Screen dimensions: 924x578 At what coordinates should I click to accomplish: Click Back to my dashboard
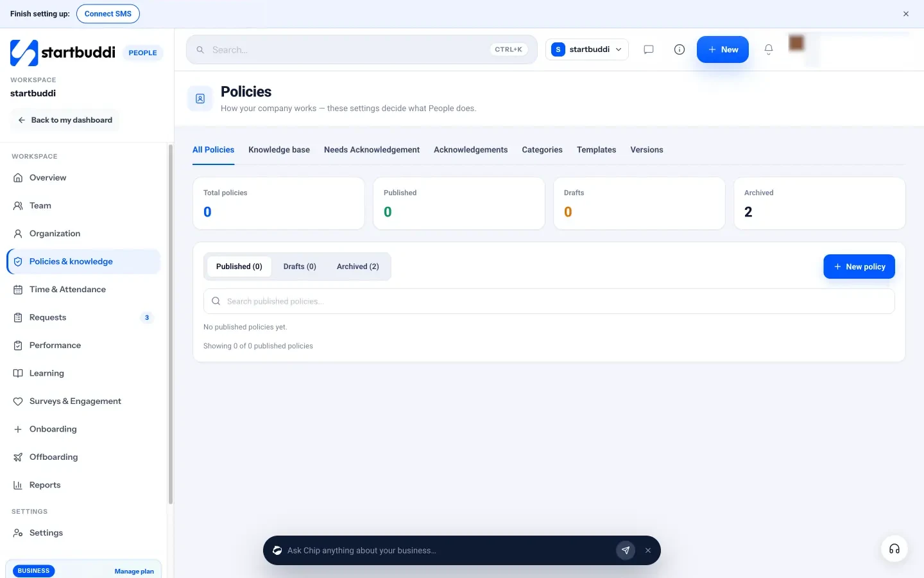coord(65,120)
